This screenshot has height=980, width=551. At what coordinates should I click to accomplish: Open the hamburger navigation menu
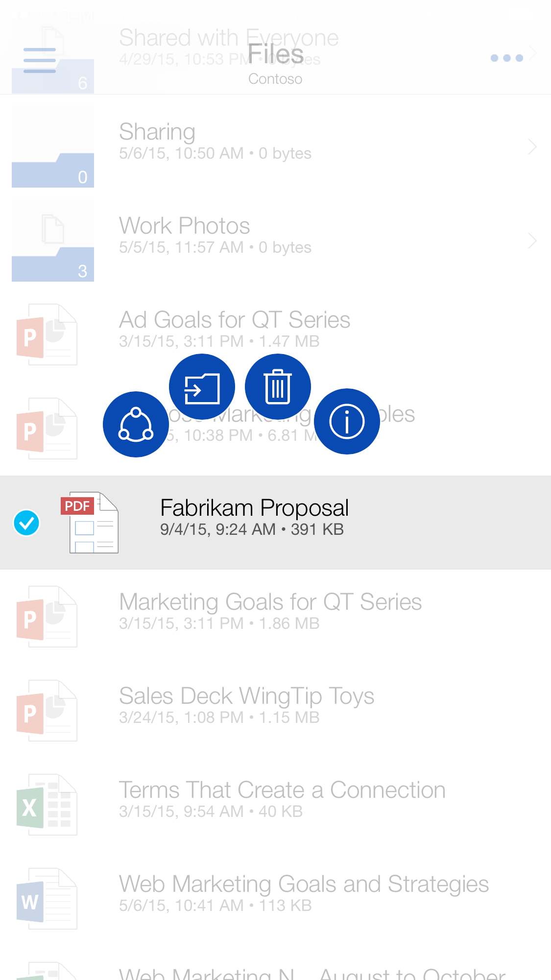click(40, 61)
